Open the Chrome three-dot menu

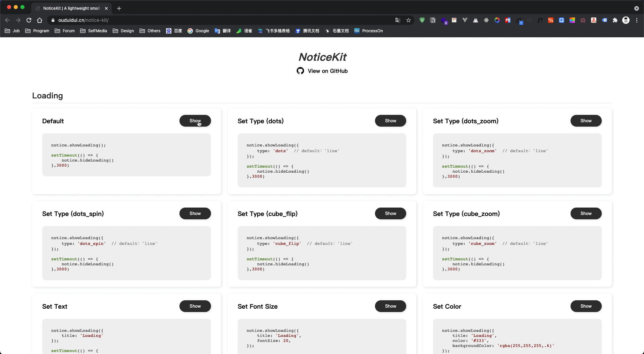[637, 20]
